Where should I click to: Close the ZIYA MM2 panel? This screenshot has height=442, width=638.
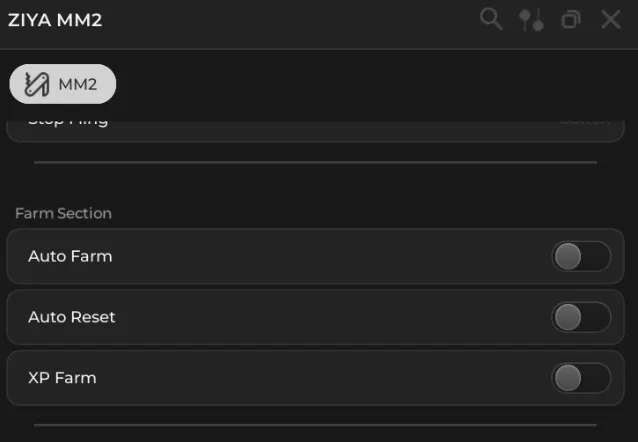point(610,19)
